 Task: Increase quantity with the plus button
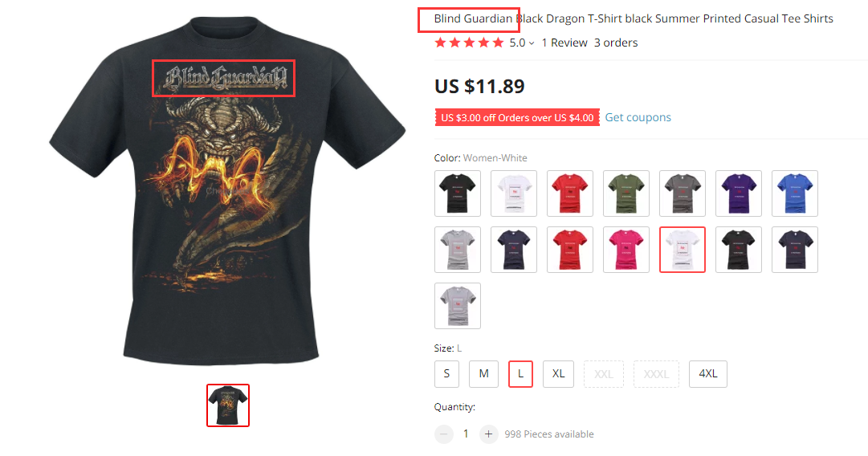488,434
